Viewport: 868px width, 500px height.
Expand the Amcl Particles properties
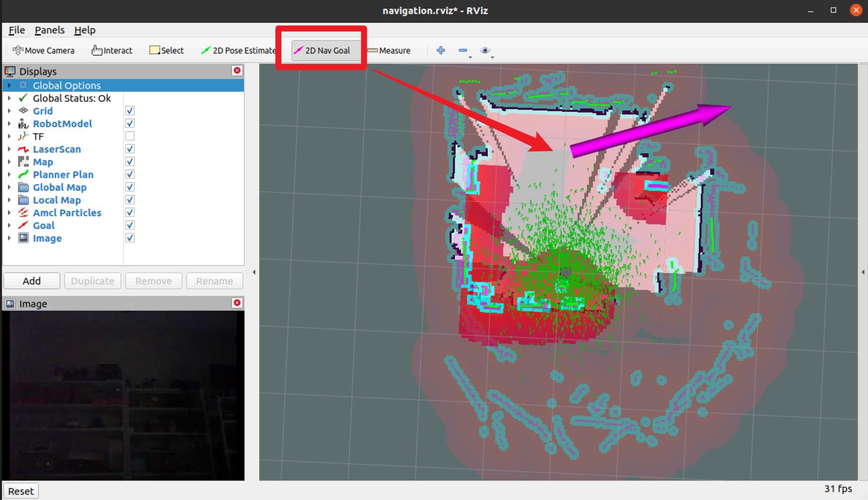[x=9, y=213]
